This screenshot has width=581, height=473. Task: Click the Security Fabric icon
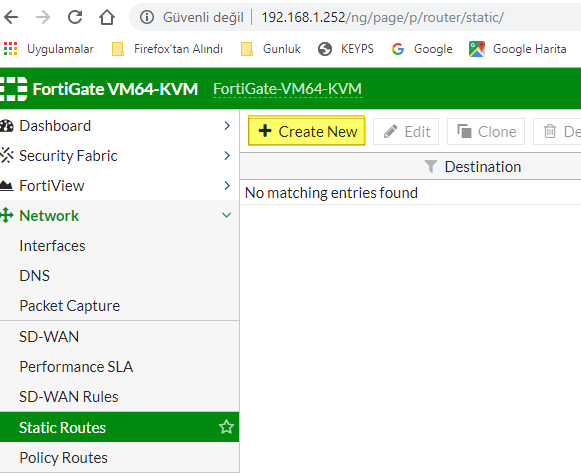(7, 156)
